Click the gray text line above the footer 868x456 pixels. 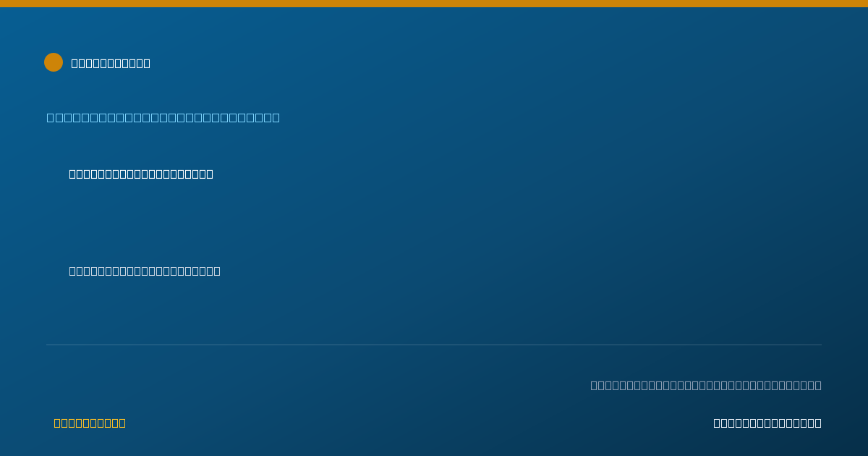point(706,385)
